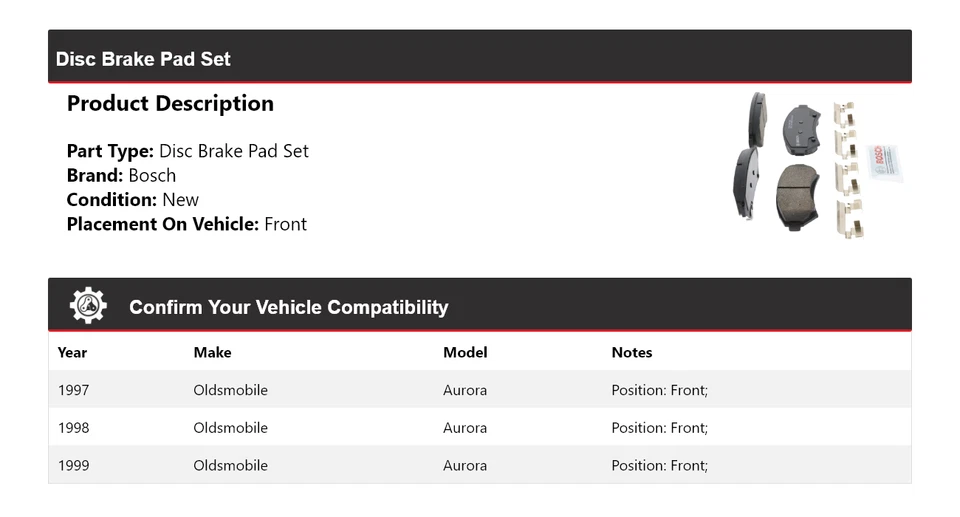Click the Year column header
The image size is (960, 517).
click(x=72, y=352)
